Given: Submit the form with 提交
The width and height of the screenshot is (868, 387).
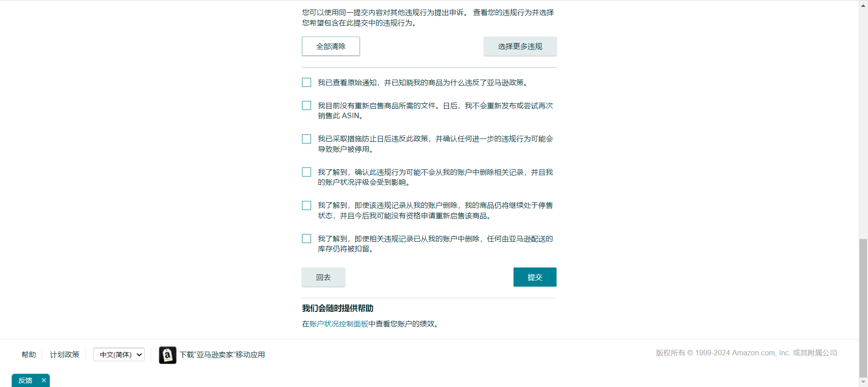Looking at the screenshot, I should tap(535, 277).
